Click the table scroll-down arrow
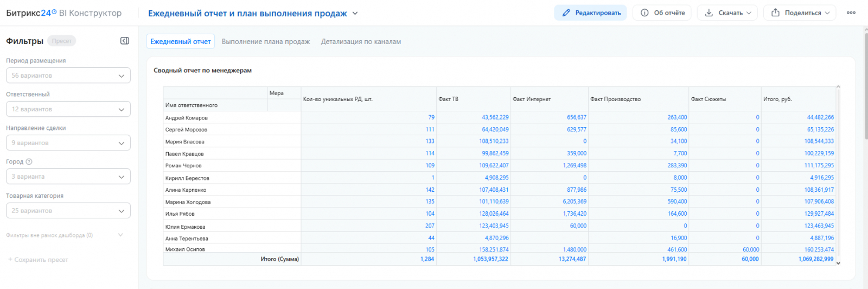Viewport: 868px width, 289px height. click(838, 263)
